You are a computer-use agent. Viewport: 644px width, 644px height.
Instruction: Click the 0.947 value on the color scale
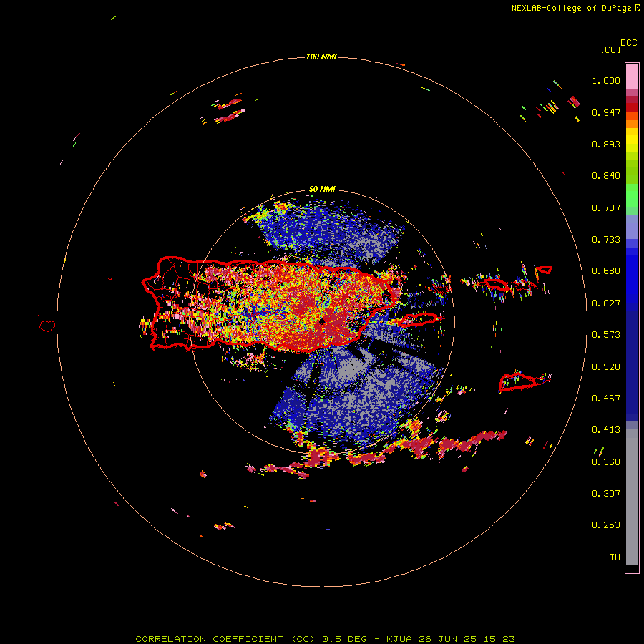point(606,112)
